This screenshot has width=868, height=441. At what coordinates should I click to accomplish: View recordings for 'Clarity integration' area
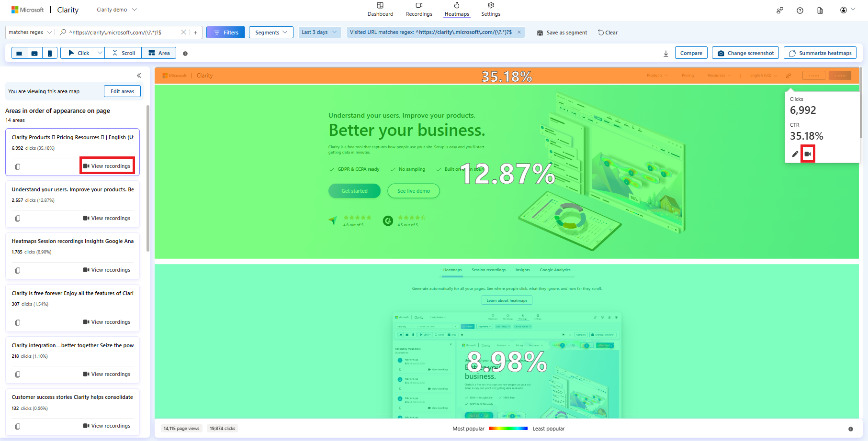[x=107, y=374]
